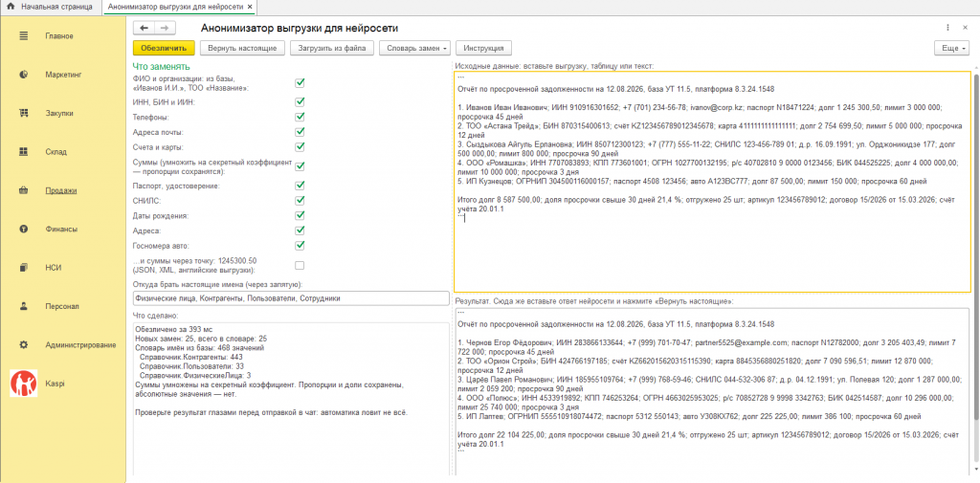The width and height of the screenshot is (980, 483).
Task: Click the Вернуть настоящие button
Action: click(x=244, y=48)
